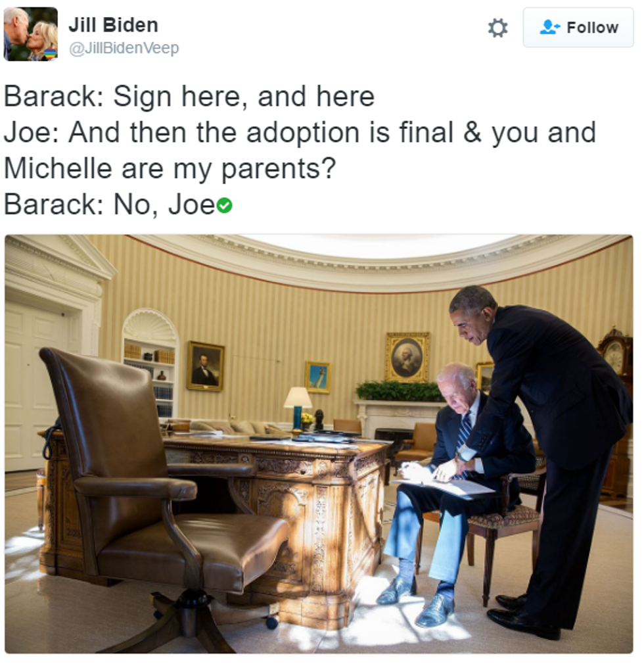The height and width of the screenshot is (666, 644).
Task: Click the Follow button
Action: [578, 28]
